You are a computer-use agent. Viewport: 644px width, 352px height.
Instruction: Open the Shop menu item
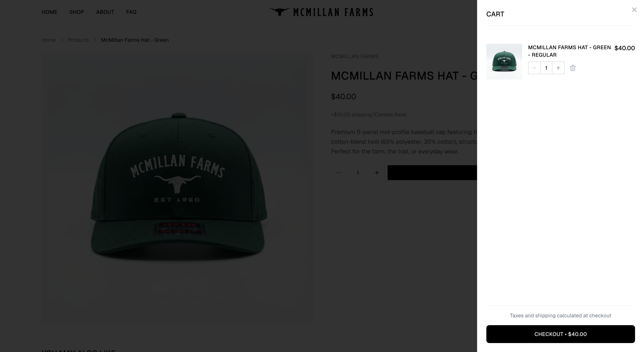[77, 12]
